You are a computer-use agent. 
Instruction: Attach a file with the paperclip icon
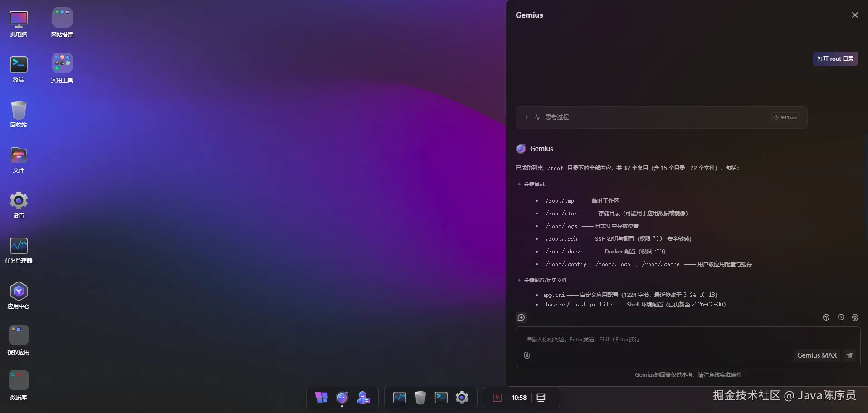click(527, 355)
